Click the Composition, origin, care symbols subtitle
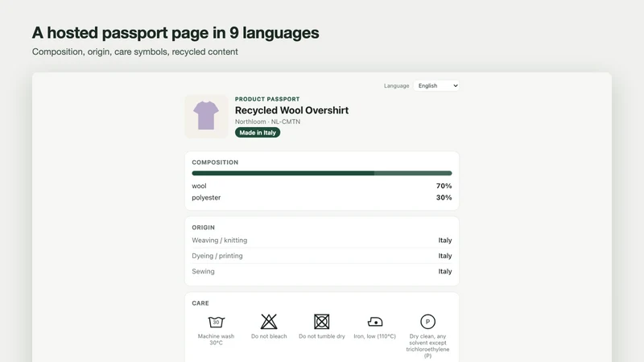The height and width of the screenshot is (362, 644). (x=134, y=51)
